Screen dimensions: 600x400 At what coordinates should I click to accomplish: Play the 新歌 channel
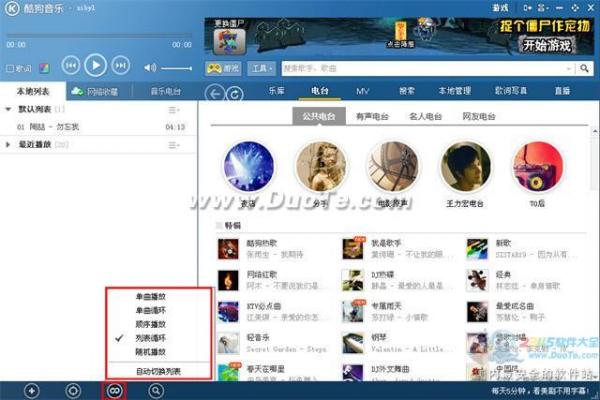tap(477, 249)
